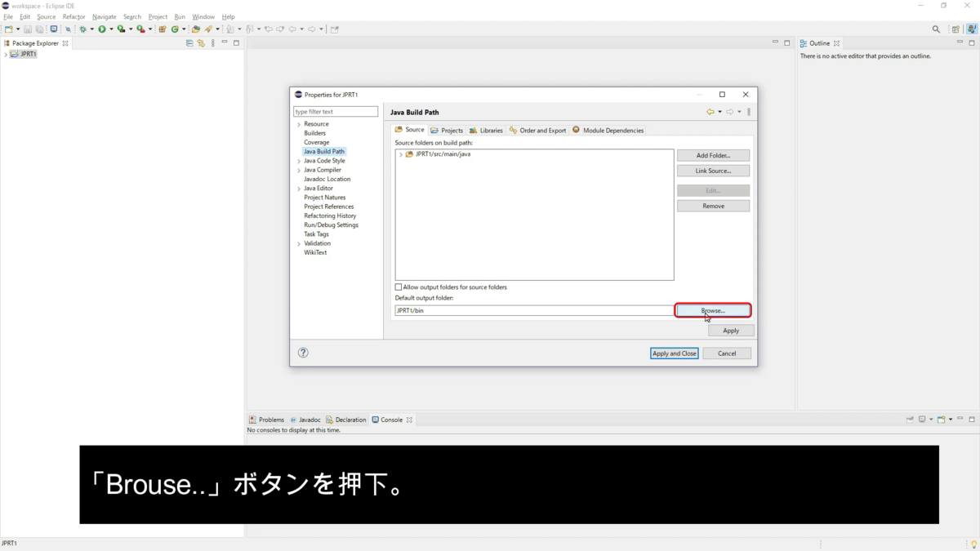Close the Console tab

click(x=409, y=420)
